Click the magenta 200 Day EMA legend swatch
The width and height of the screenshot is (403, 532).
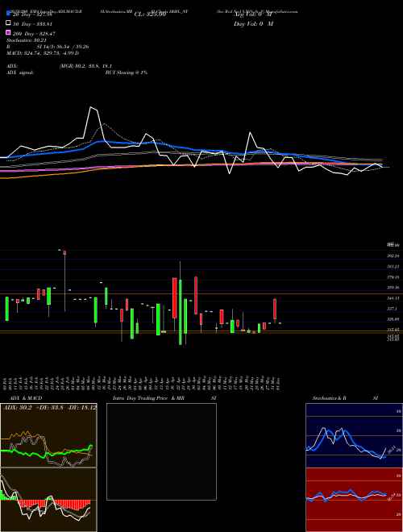[8, 32]
